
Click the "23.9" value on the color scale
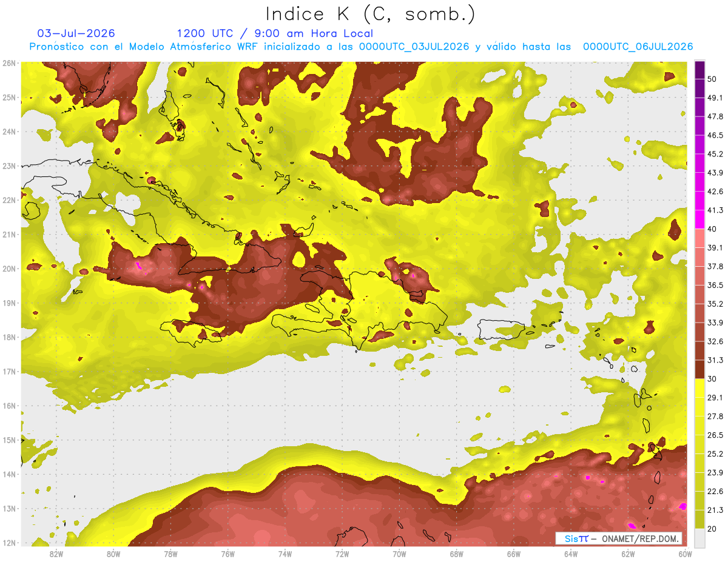[715, 473]
